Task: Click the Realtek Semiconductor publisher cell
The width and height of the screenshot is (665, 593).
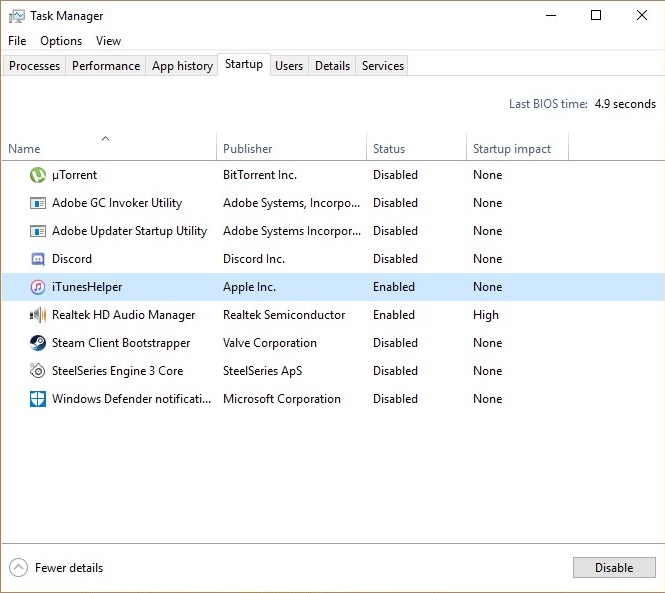Action: [x=284, y=315]
